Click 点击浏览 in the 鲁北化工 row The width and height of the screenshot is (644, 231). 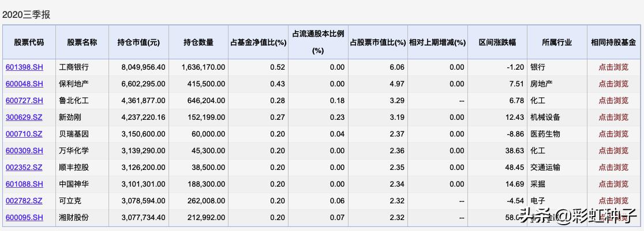click(613, 101)
